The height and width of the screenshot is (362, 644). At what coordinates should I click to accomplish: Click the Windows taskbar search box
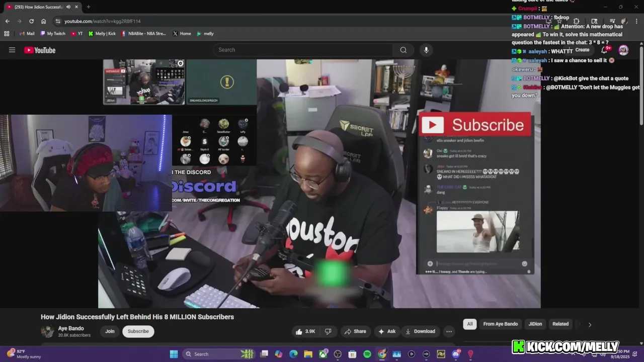pyautogui.click(x=218, y=354)
